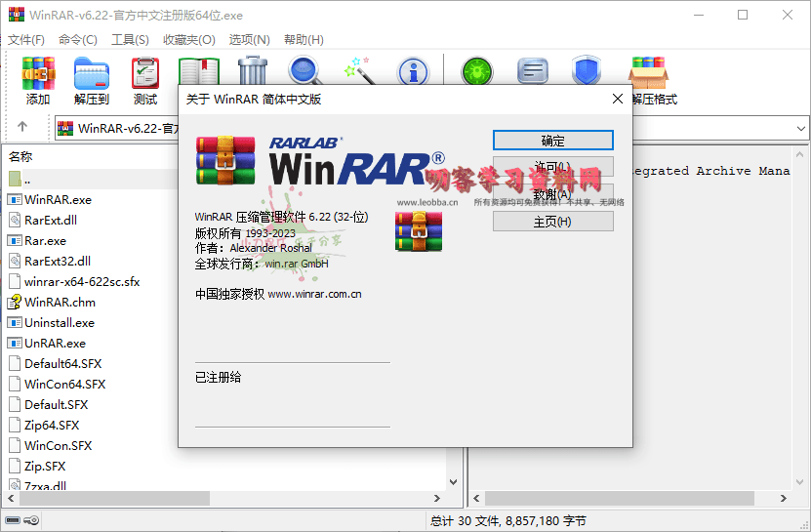Click the Delete trash can toolbar icon
This screenshot has width=811, height=532.
253,71
